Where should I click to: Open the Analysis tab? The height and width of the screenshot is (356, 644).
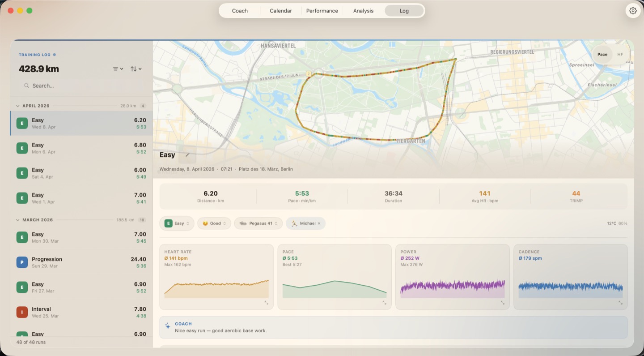pos(363,10)
